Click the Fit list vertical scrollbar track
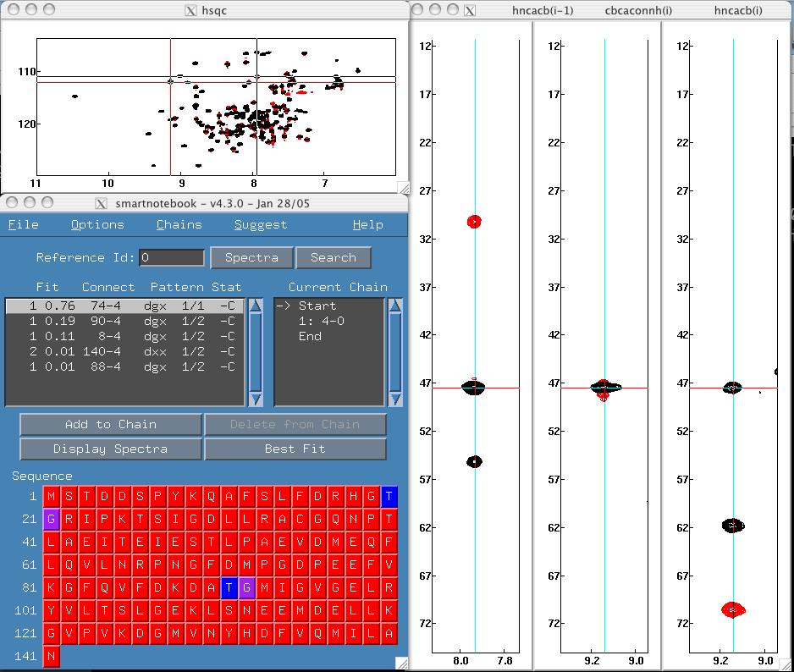Screen dimensions: 794x672 (256, 351)
